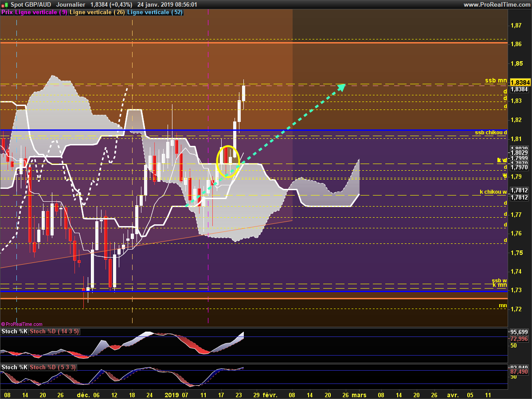This screenshot has width=532, height=399.
Task: Click the 1,7970 price axis tag
Action: coord(519,167)
